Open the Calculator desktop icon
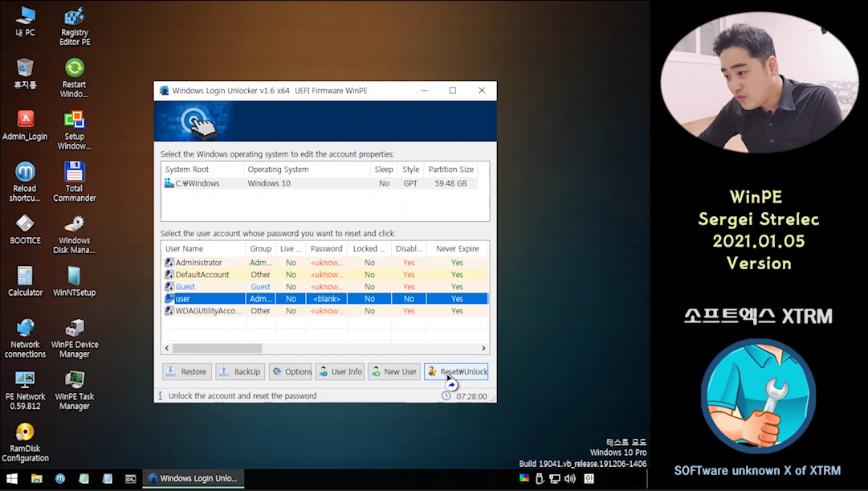Viewport: 868px width, 491px height. 25,281
